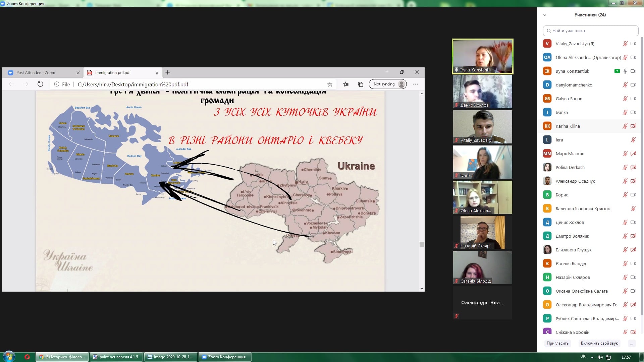The image size is (644, 362).
Task: Toggle Vitaliy_Zavadskyi's camera icon
Action: point(633,44)
